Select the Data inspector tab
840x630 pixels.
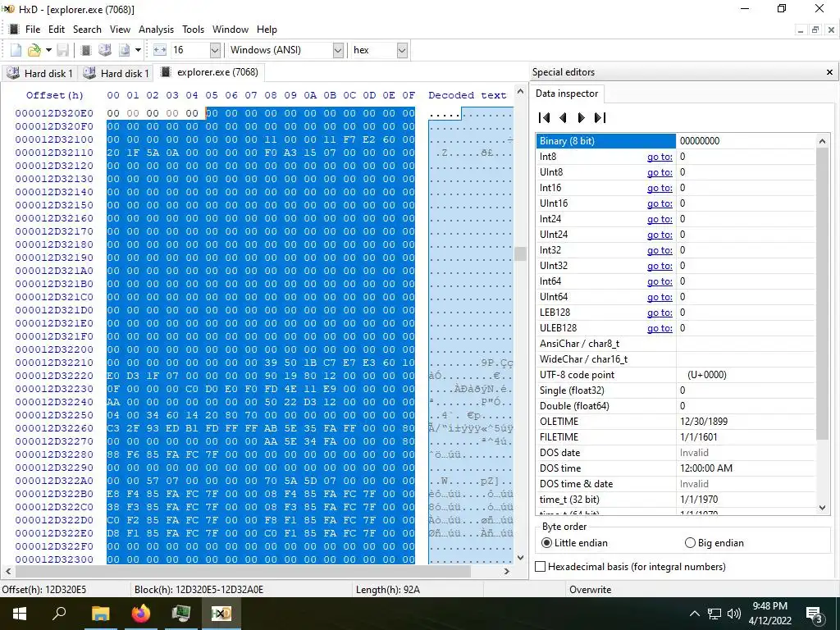point(567,94)
